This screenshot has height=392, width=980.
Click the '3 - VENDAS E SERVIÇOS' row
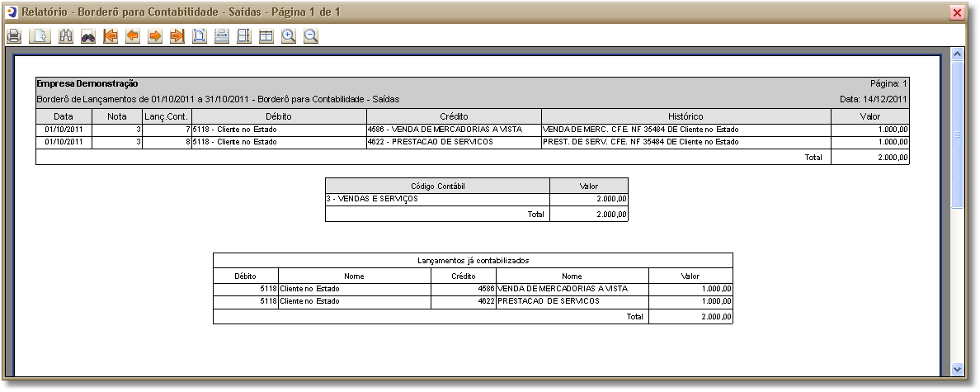437,199
